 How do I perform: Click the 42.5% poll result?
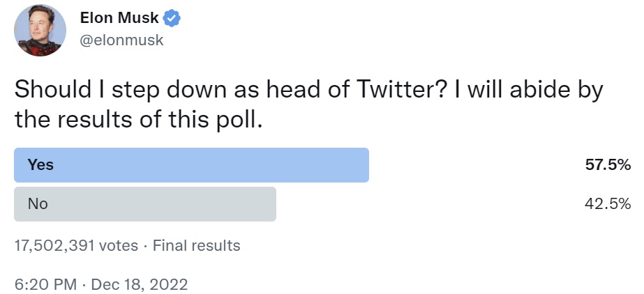(608, 204)
